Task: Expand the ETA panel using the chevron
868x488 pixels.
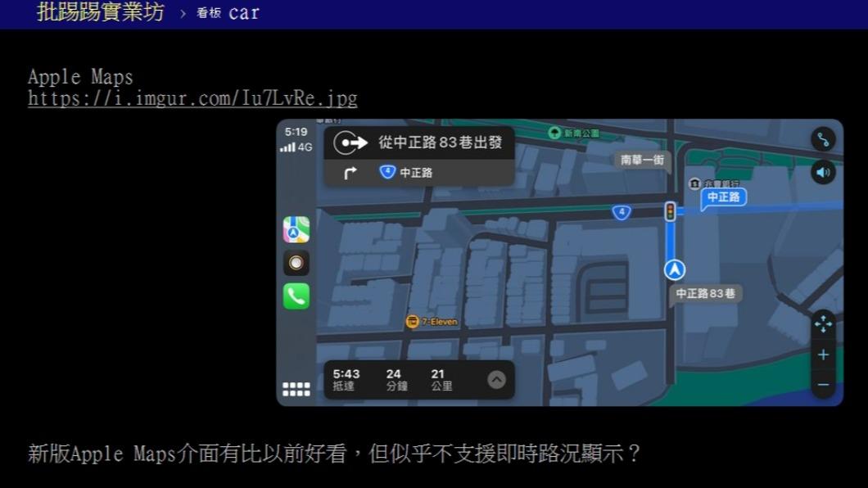Action: coord(497,379)
